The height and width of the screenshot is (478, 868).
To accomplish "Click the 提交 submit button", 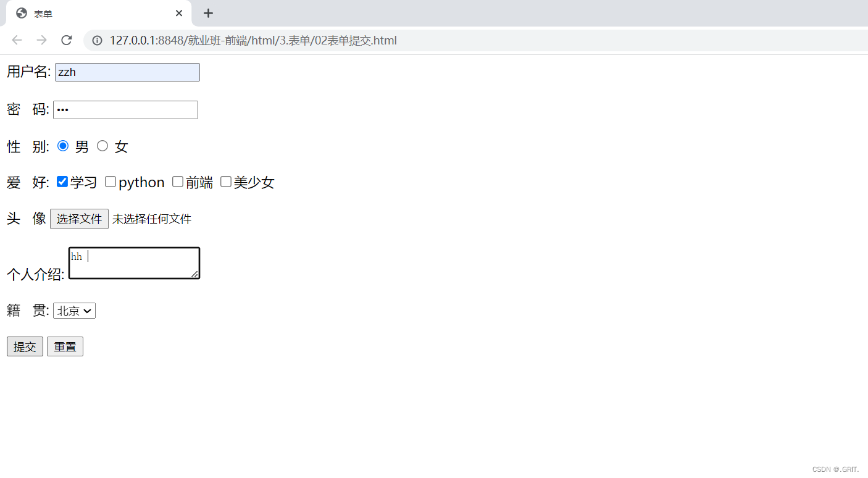I will click(x=25, y=346).
